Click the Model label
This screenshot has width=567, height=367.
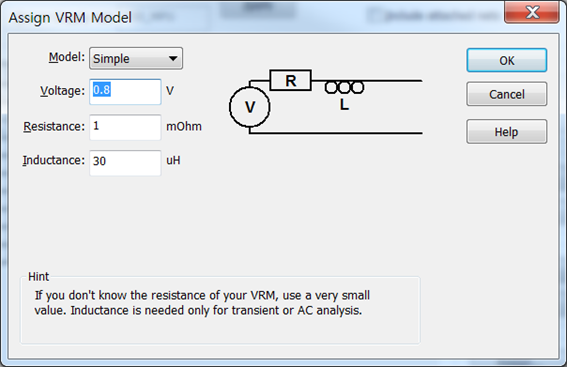click(x=67, y=57)
